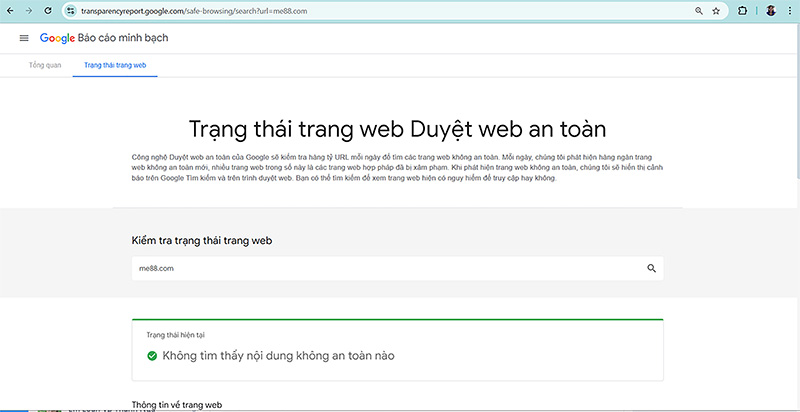800x412 pixels.
Task: Click the Kiểm tra trạng thái trang web label
Action: pyautogui.click(x=202, y=241)
